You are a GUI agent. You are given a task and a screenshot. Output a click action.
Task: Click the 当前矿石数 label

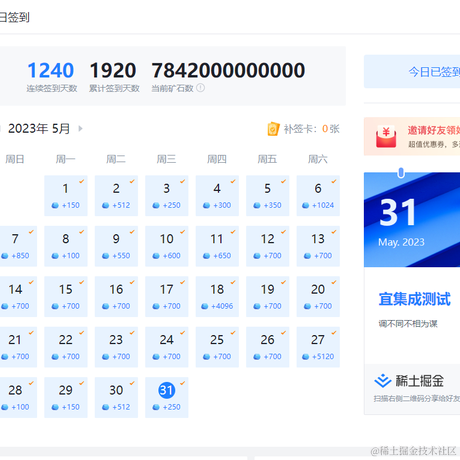(172, 88)
